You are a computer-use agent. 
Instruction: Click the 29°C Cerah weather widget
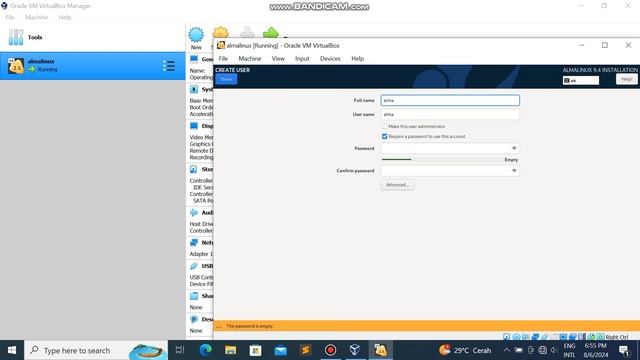465,350
